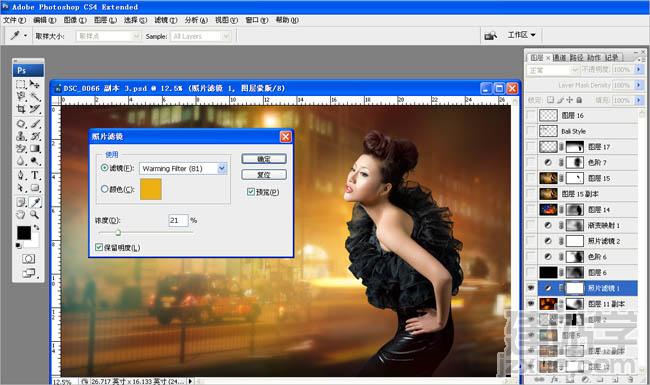This screenshot has height=385, width=650.
Task: Select the Zoom tool
Action: pos(35,215)
